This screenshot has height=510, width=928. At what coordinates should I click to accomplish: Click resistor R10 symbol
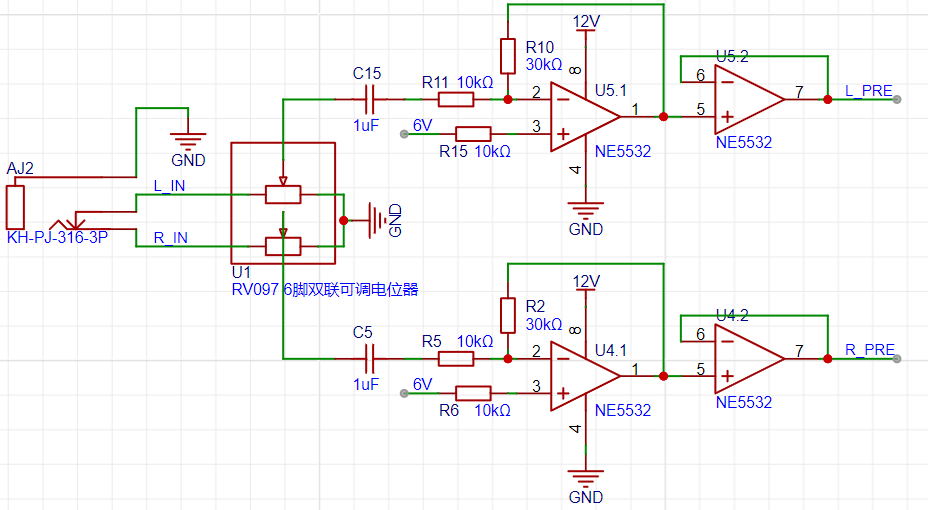[508, 56]
